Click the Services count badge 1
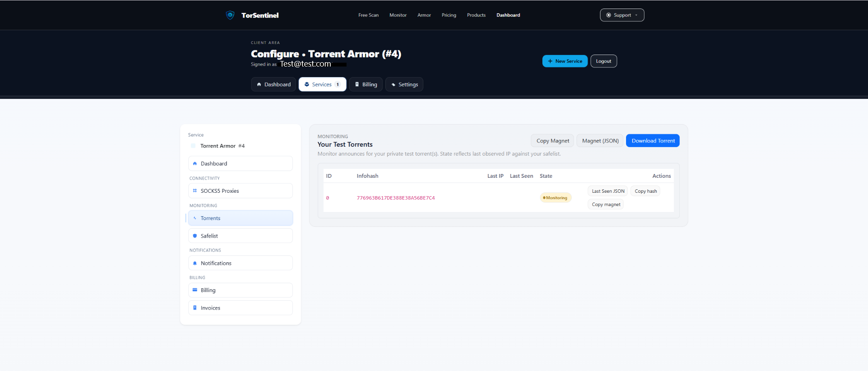The image size is (868, 371). coord(338,84)
